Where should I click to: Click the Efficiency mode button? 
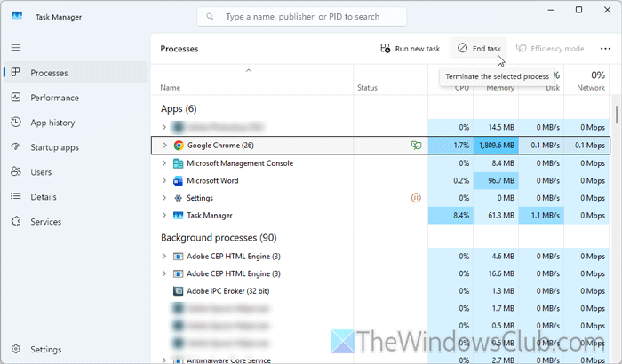[550, 48]
